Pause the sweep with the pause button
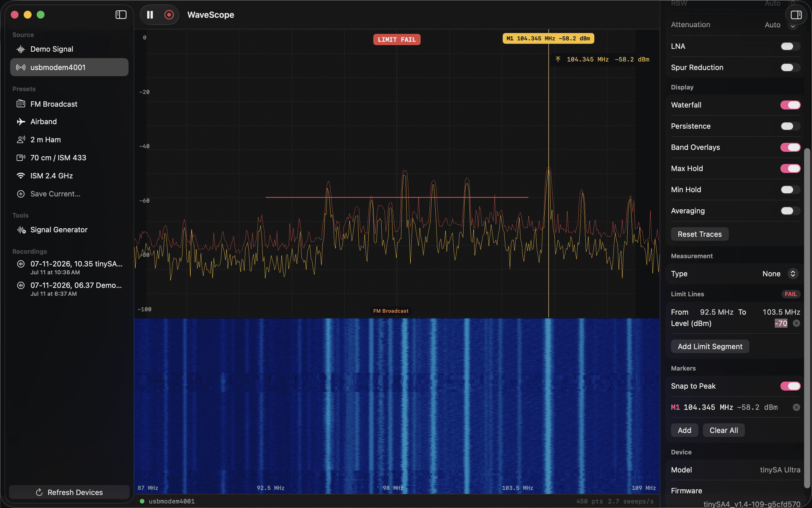The width and height of the screenshot is (812, 508). click(150, 15)
